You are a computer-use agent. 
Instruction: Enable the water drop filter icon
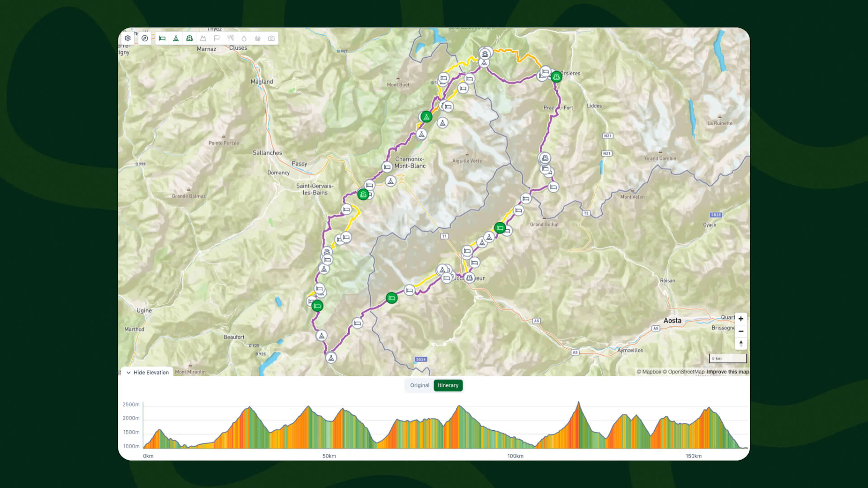(244, 38)
